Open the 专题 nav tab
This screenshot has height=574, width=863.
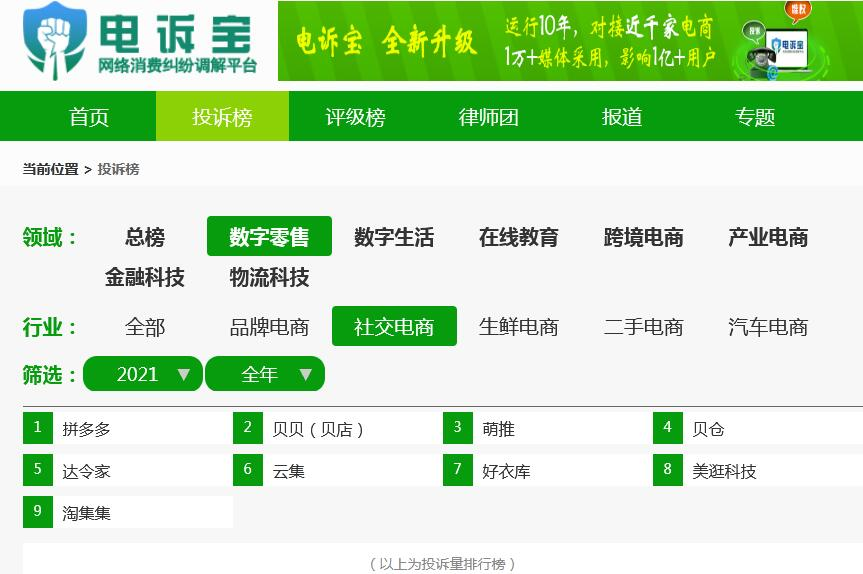755,117
